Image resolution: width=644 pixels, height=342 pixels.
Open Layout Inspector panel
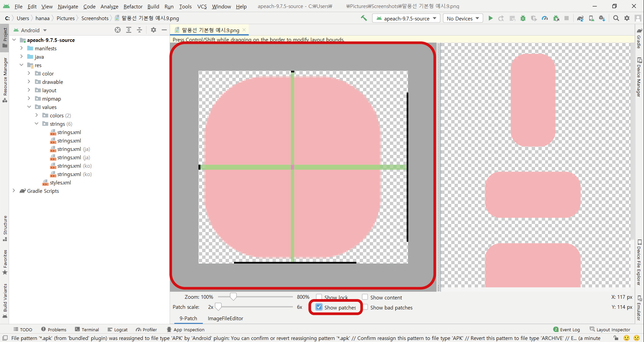click(x=610, y=330)
